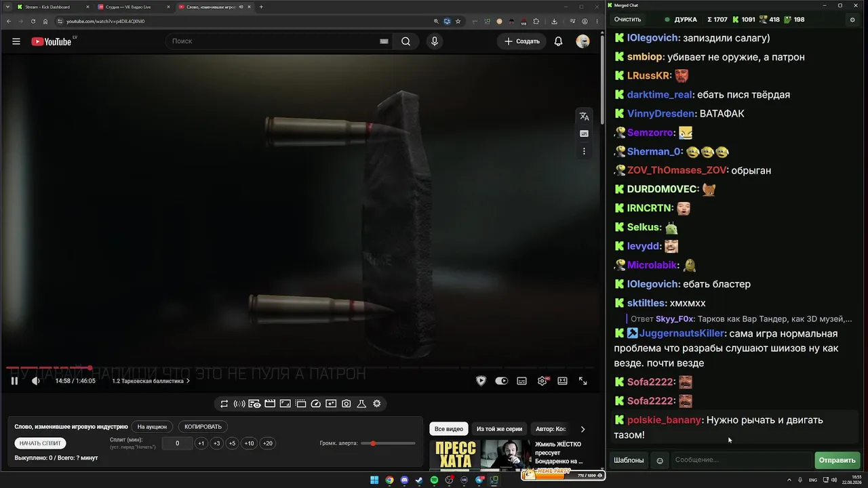Open the speedometer playback speed tool
This screenshot has height=488, width=868.
(316, 404)
